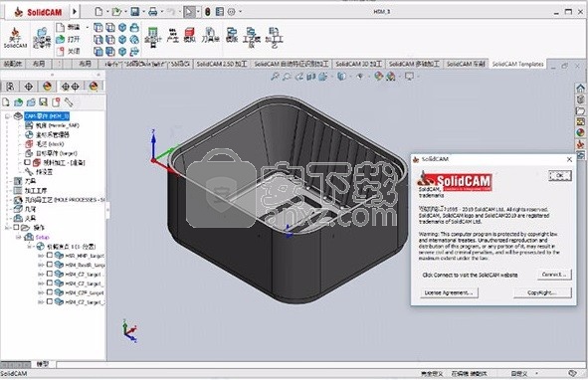Toggle the checkbox beside 预料加工 item
Screen dimensions: 588x380
click(x=27, y=162)
